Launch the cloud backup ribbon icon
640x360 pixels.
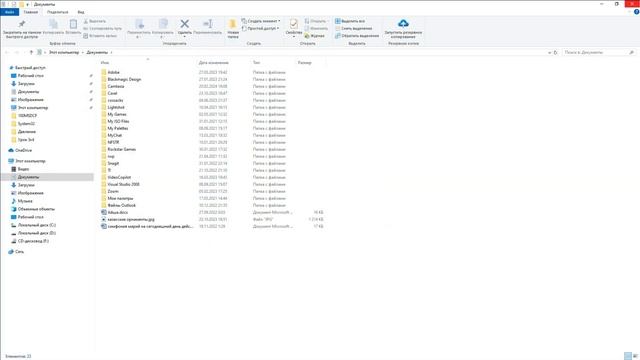[x=403, y=23]
